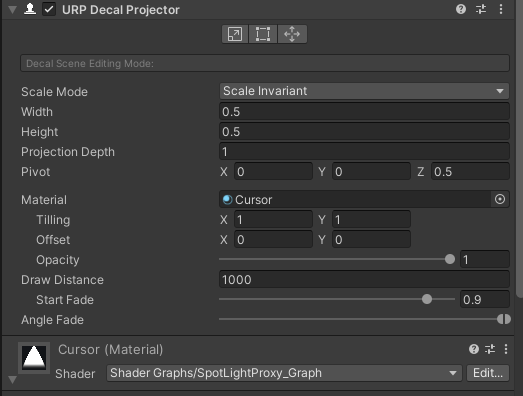Click the Decal Scene Editing Mode box
The image size is (523, 396).
[265, 63]
